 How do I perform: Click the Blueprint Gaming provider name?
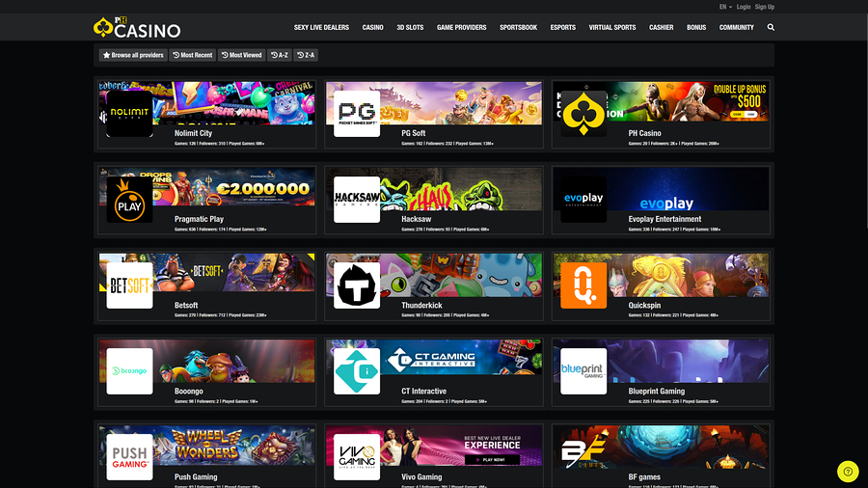pos(657,391)
